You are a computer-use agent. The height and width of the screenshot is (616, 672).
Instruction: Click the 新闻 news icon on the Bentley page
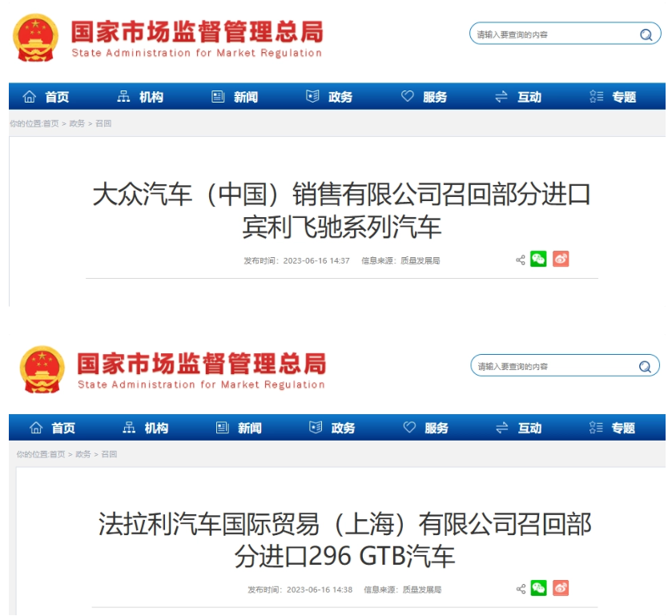click(218, 96)
